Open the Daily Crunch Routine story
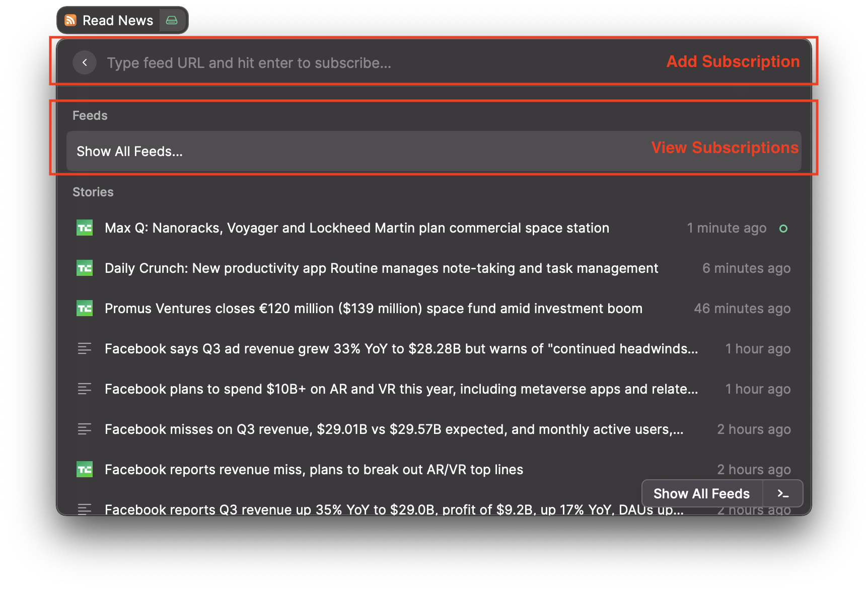Image resolution: width=868 pixels, height=590 pixels. pos(433,268)
